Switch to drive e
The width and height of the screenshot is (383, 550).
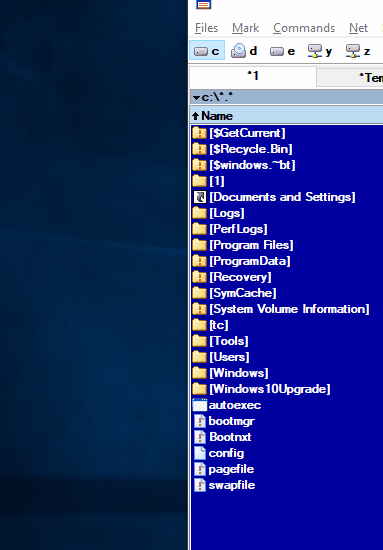(282, 51)
